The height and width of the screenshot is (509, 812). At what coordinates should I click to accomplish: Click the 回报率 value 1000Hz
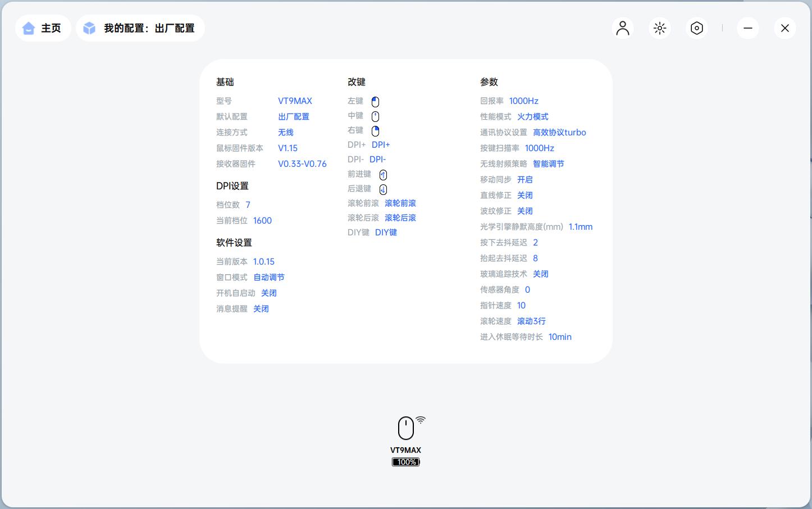point(524,101)
